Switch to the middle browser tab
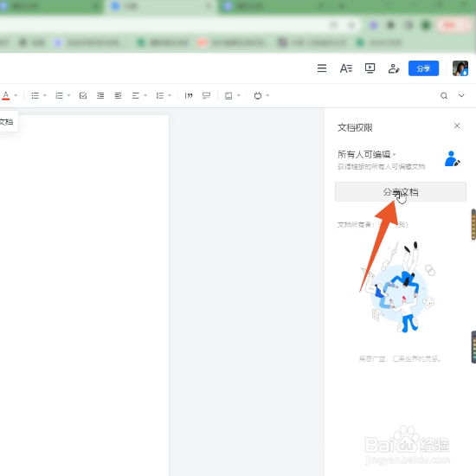This screenshot has height=476, width=476. tap(161, 6)
